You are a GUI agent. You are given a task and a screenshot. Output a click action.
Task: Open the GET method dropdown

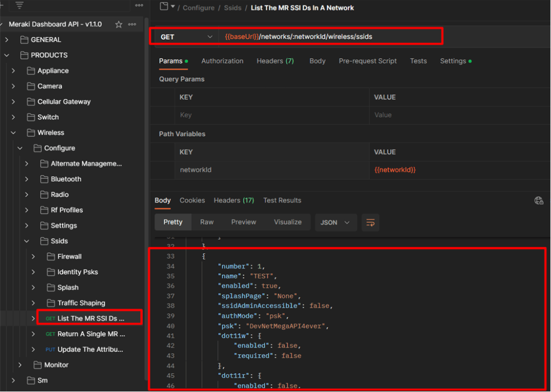coord(210,37)
